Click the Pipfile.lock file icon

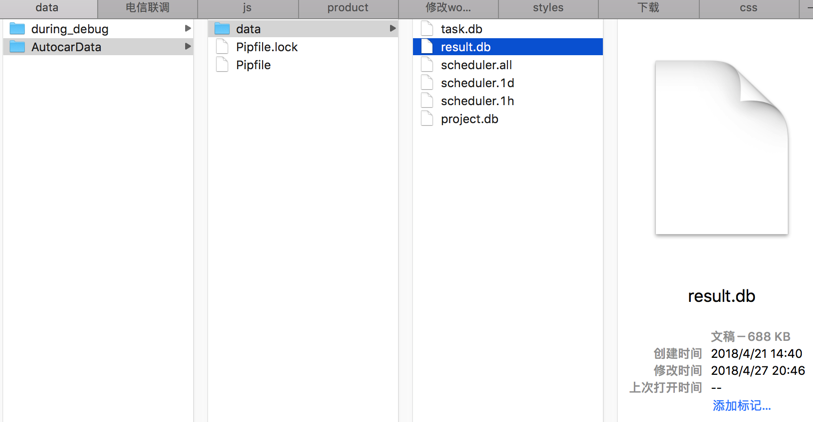(x=222, y=47)
